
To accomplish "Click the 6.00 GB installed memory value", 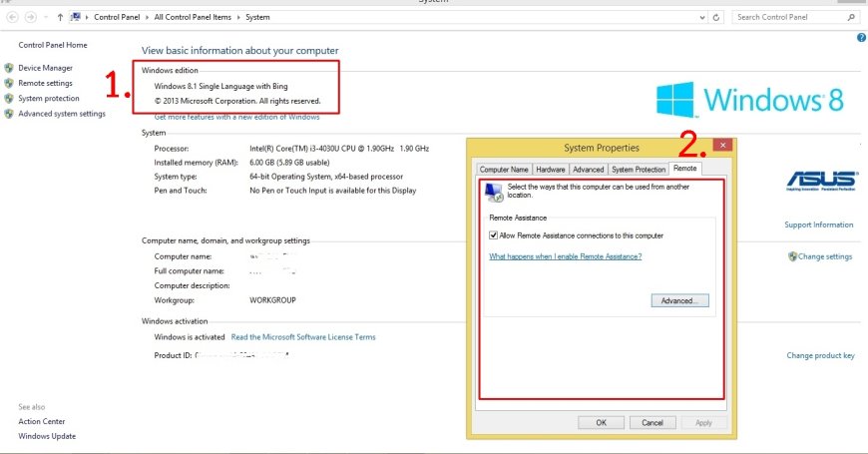I will (x=289, y=163).
